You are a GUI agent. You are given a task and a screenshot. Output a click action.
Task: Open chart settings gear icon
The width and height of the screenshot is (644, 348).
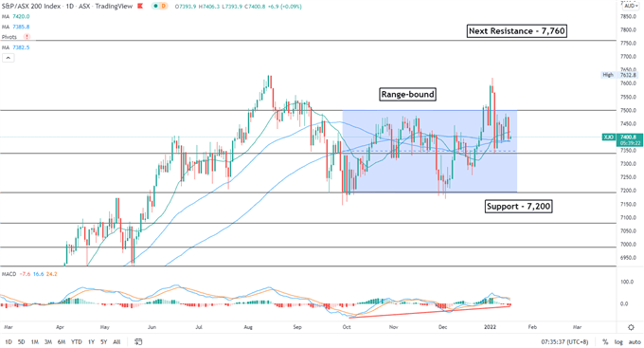[631, 327]
